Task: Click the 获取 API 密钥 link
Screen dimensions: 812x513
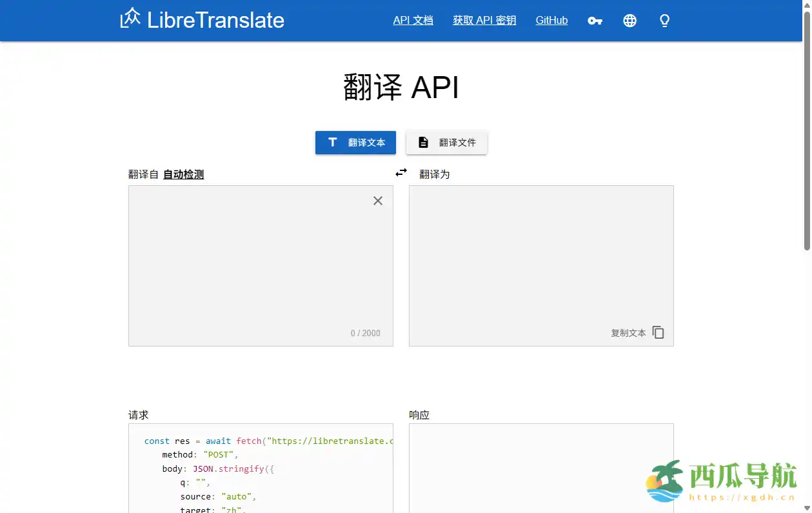Action: click(x=484, y=20)
